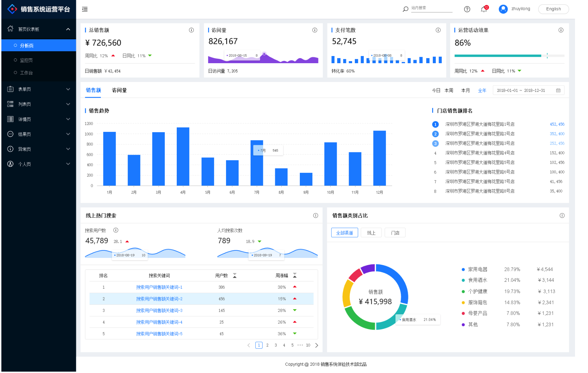Select 全部渠道 channel option
The height and width of the screenshot is (373, 588).
tap(345, 233)
